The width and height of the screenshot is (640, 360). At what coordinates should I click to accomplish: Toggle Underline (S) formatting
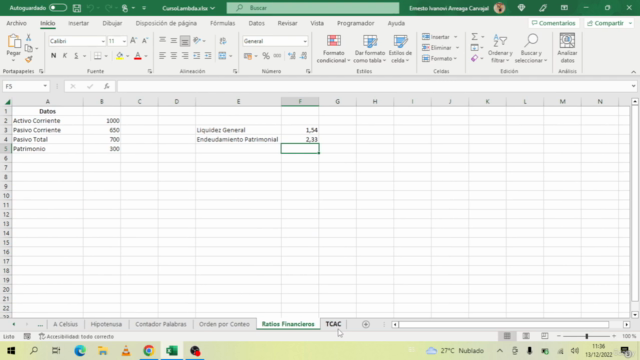[x=76, y=56]
